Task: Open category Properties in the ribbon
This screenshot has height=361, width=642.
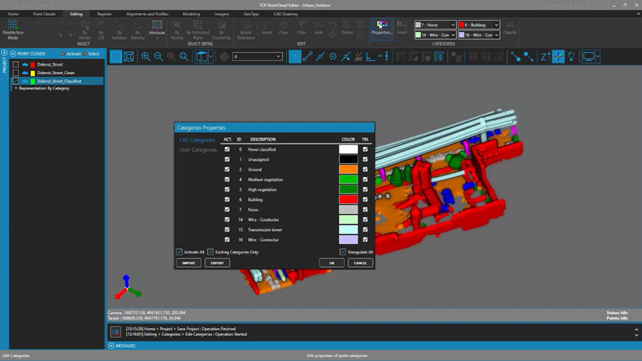Action: [x=382, y=28]
